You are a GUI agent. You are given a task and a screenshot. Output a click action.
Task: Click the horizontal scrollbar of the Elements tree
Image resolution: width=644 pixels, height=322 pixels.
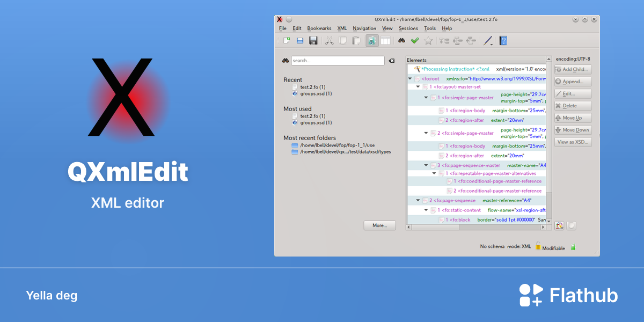coord(475,227)
